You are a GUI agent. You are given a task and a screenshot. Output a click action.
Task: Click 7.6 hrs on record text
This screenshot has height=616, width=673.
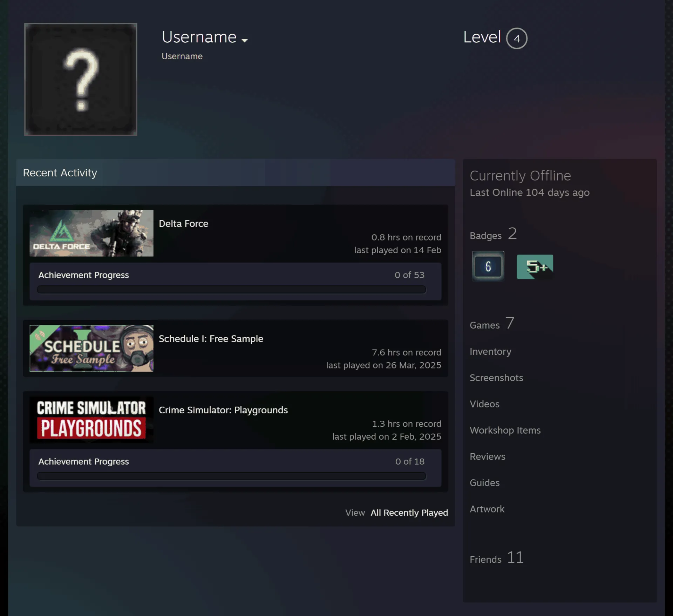406,352
